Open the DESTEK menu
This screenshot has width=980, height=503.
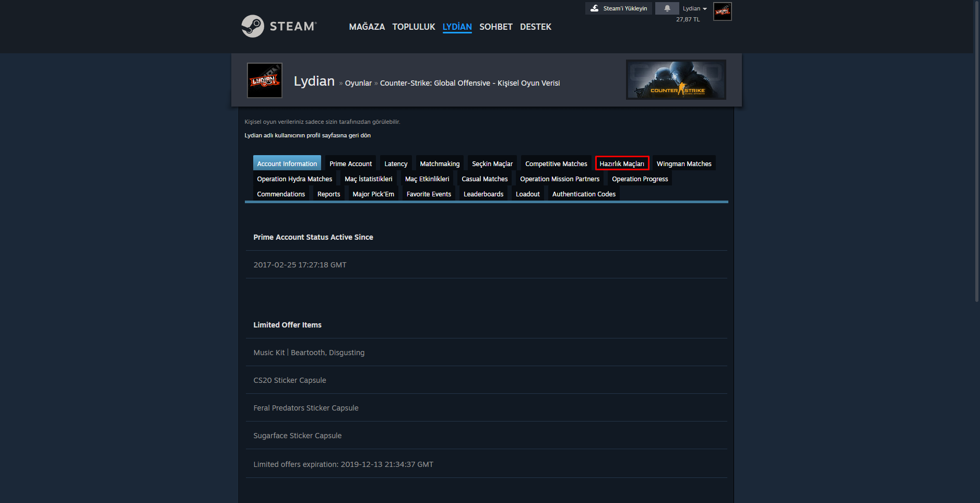[x=536, y=27]
